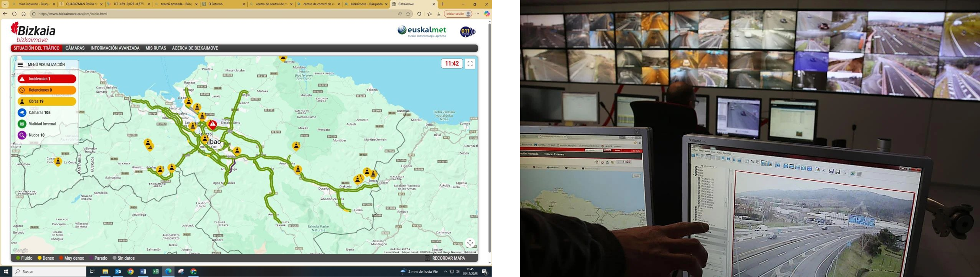This screenshot has height=277, width=980.
Task: Expand the browser tab search dropdown
Action: [5, 4]
